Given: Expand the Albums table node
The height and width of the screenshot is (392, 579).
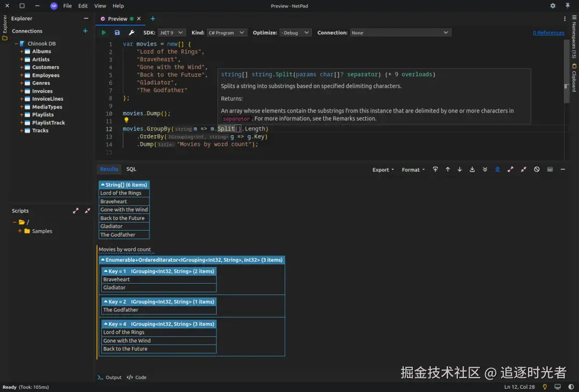Looking at the screenshot, I should click(x=21, y=51).
